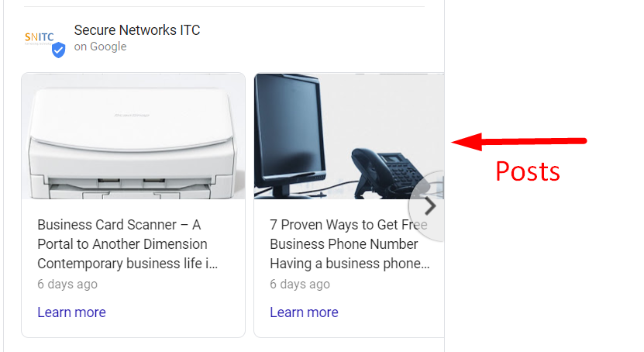The width and height of the screenshot is (644, 352).
Task: Click the red "Posts" annotation label
Action: [x=527, y=171]
